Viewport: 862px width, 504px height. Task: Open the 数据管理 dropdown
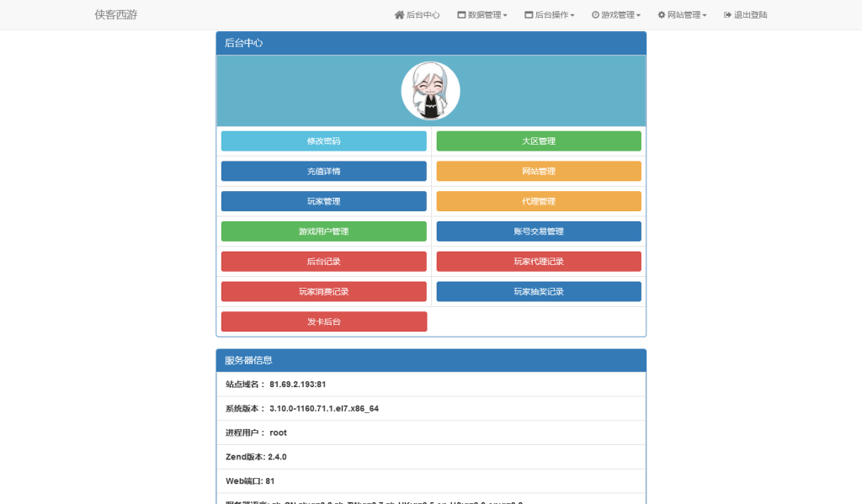pyautogui.click(x=484, y=14)
